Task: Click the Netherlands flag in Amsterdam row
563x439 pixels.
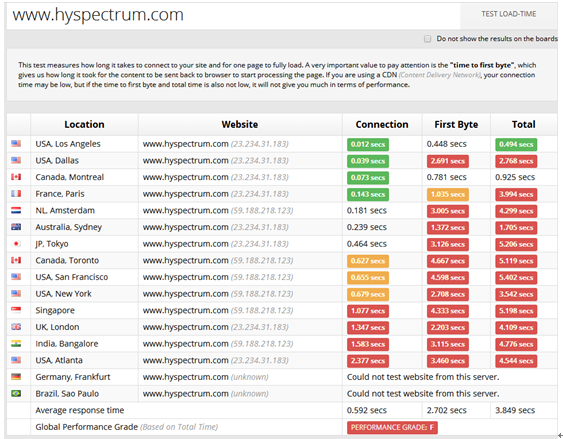Action: tap(16, 210)
